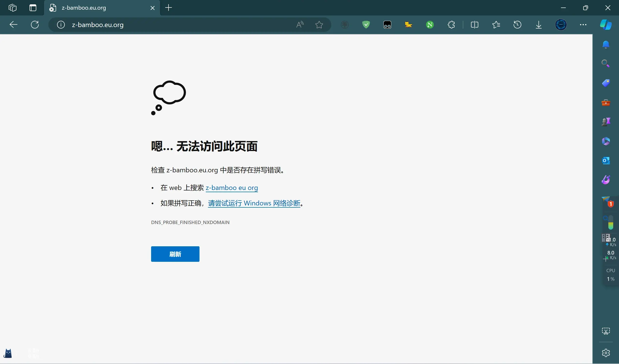Open Games chess icon in sidebar
Screen dimensions: 619x364
[x=606, y=122]
